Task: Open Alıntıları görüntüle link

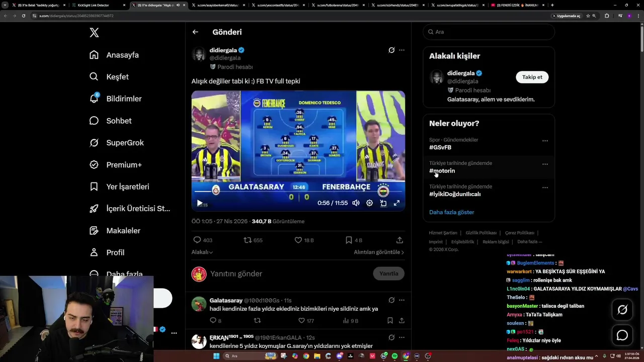Action: (379, 252)
